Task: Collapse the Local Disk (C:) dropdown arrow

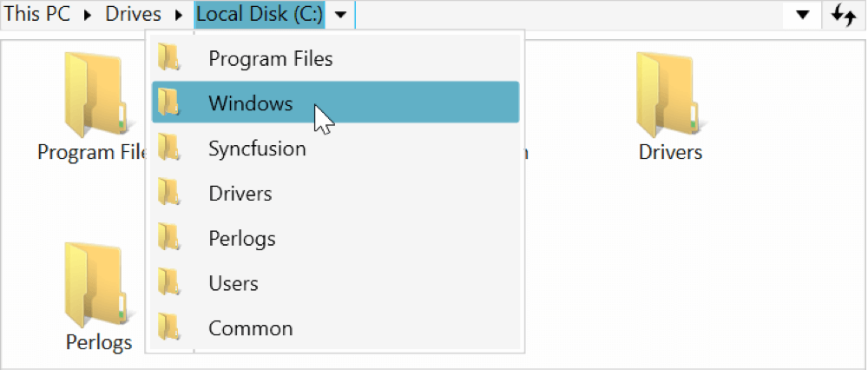Action: click(340, 15)
